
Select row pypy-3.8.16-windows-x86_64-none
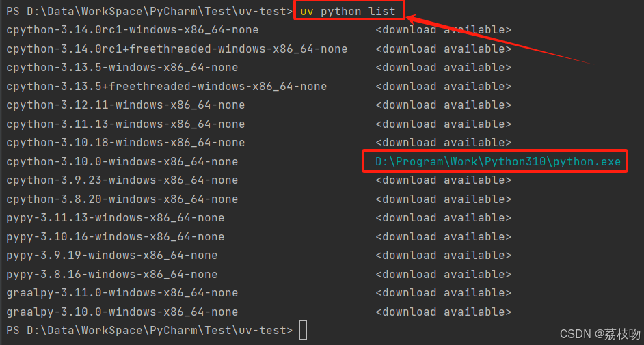point(111,275)
